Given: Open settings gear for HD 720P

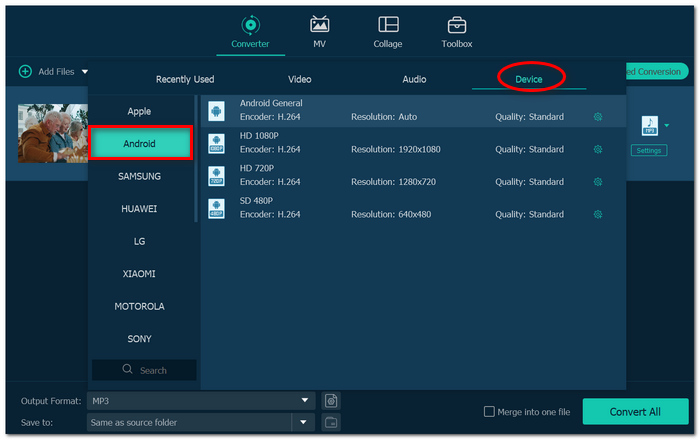Looking at the screenshot, I should tap(598, 182).
